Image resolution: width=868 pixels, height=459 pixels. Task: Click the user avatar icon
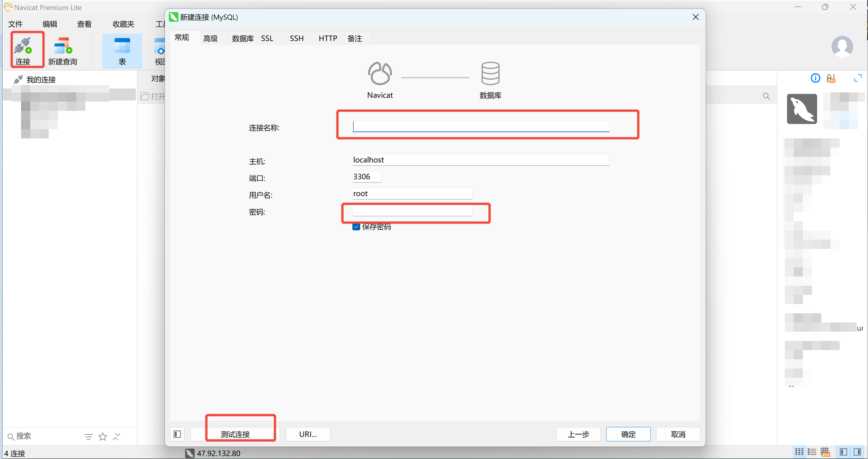tap(842, 46)
